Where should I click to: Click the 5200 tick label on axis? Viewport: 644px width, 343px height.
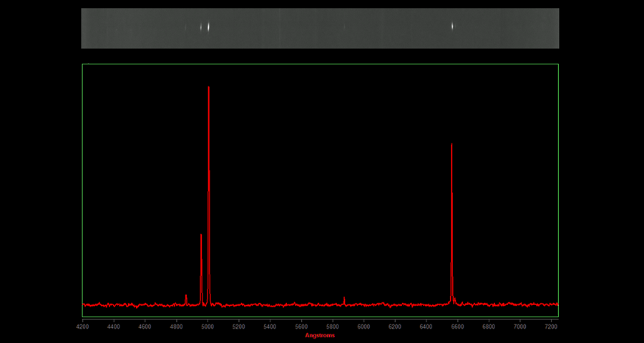click(238, 327)
